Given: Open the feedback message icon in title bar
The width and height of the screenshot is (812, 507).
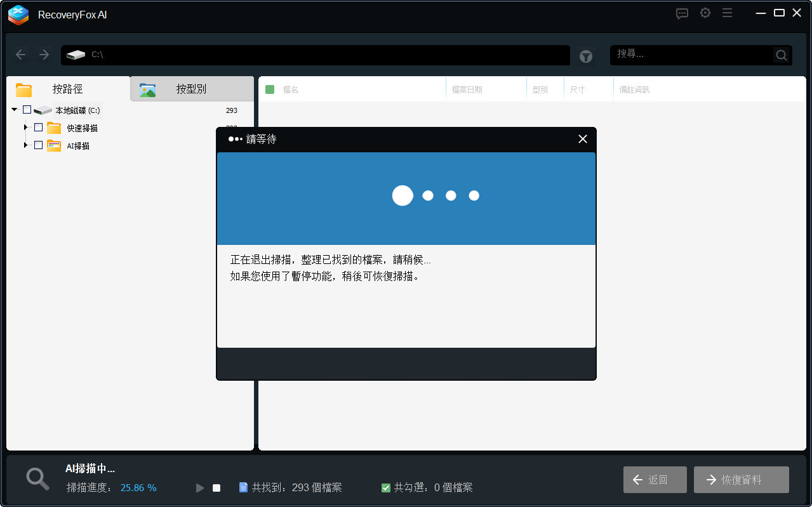Looking at the screenshot, I should pyautogui.click(x=682, y=13).
